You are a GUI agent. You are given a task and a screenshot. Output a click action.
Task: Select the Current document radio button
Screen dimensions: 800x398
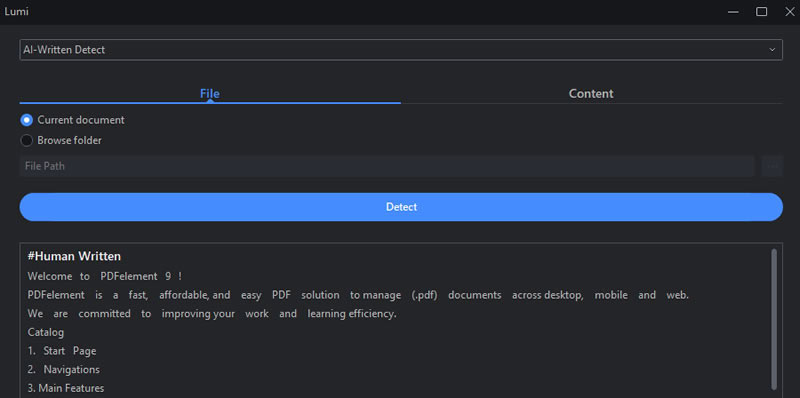tap(27, 120)
